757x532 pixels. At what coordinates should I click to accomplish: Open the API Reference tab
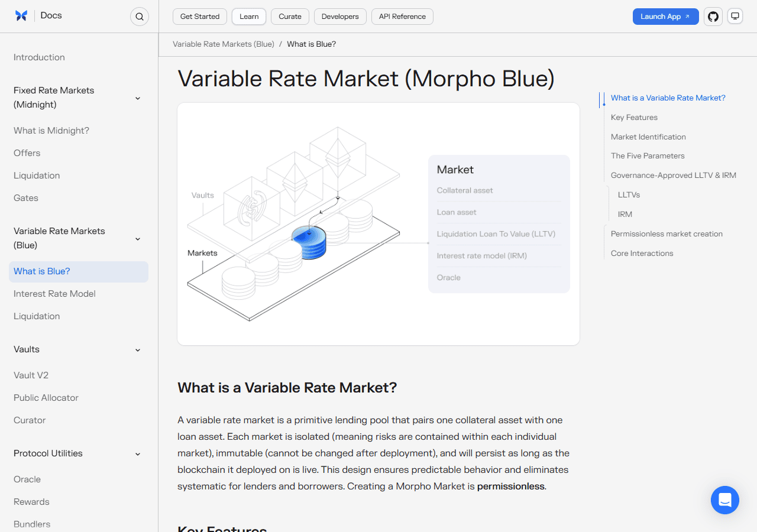[x=402, y=17]
